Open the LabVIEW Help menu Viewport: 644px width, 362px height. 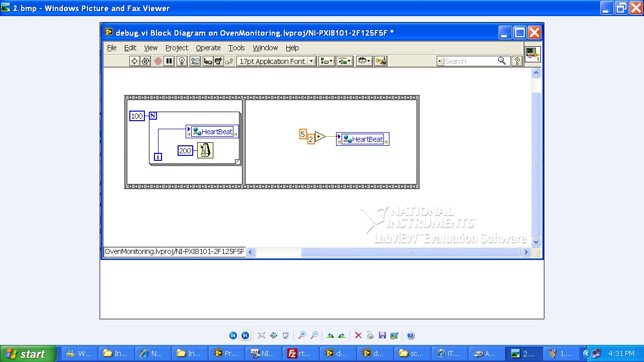292,48
